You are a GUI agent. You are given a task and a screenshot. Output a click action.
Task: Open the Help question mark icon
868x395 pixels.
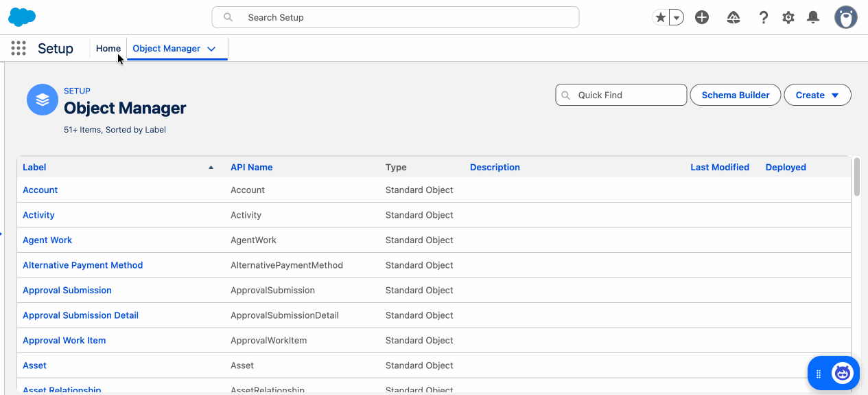(x=763, y=17)
